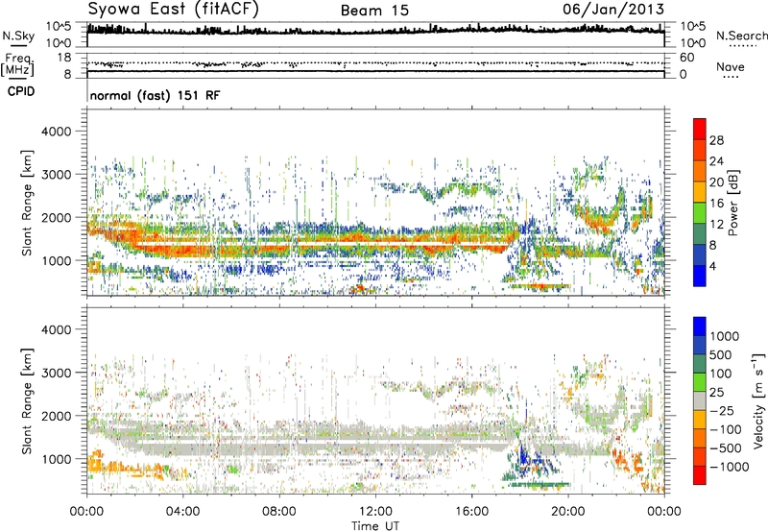Click the '20:00' time axis tick label
The width and height of the screenshot is (768, 532).
click(x=567, y=512)
